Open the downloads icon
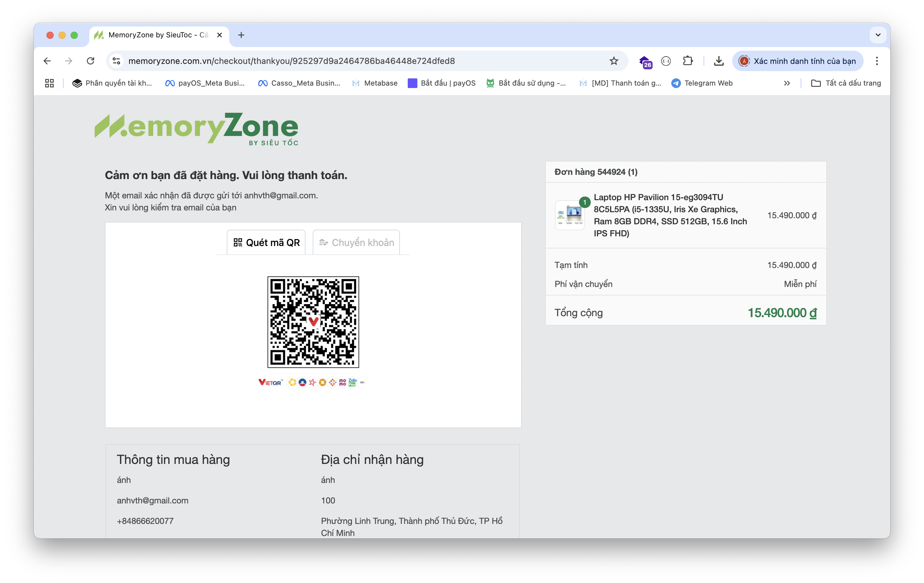 pos(719,61)
